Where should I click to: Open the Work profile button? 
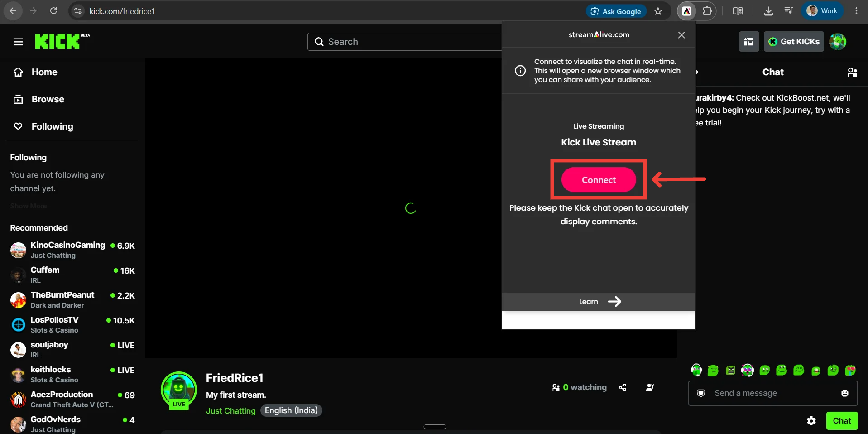pyautogui.click(x=822, y=11)
